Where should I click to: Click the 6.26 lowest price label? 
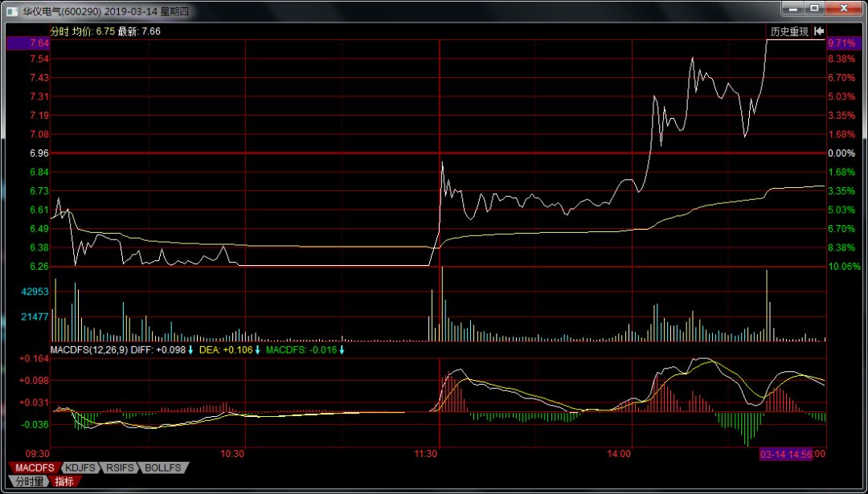(40, 266)
